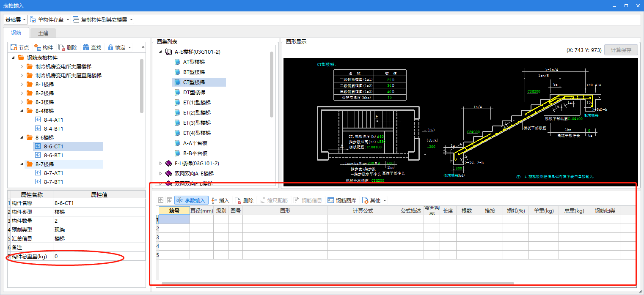Click the 备注 value field

coord(99,247)
